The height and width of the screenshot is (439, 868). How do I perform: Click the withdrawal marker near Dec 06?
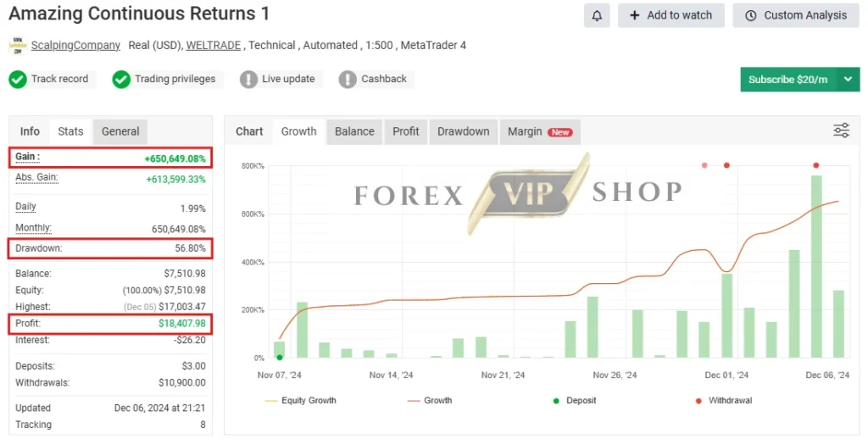pos(816,165)
